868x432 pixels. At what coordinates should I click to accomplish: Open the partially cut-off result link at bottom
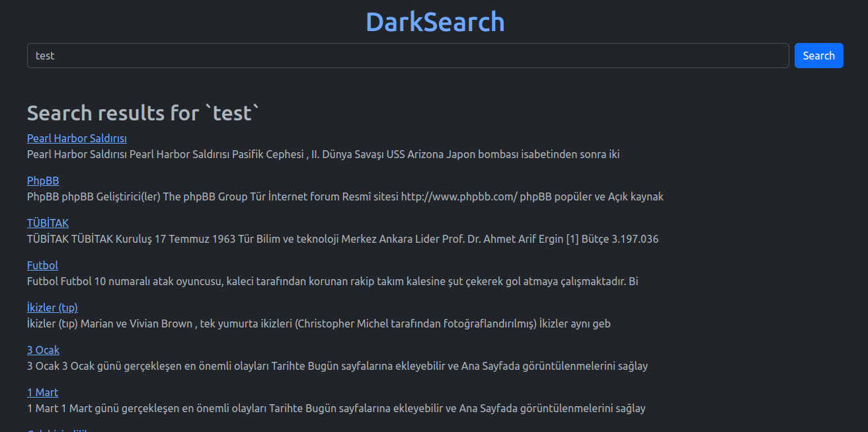click(59, 429)
